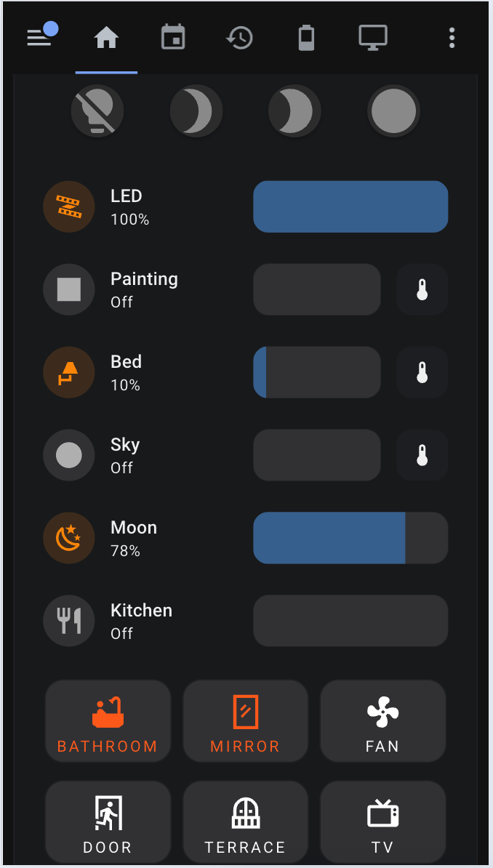The image size is (493, 868).
Task: Open color temperature for Sky light
Action: (x=422, y=455)
